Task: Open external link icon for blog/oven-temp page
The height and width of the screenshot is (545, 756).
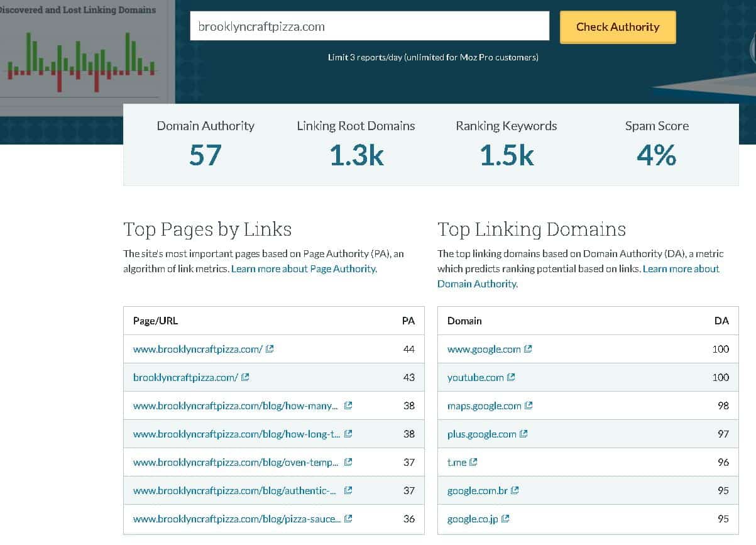Action: (x=348, y=462)
